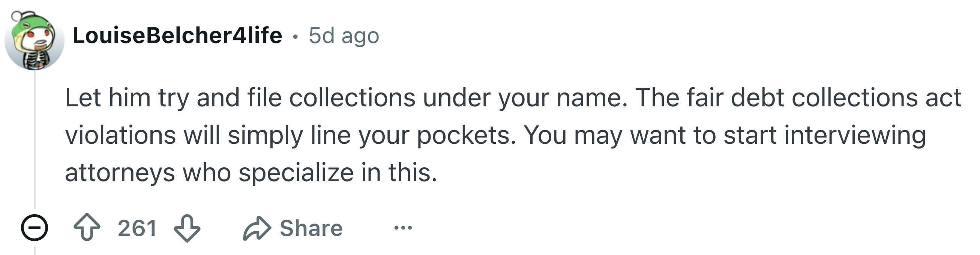The height and width of the screenshot is (255, 980).
Task: Click the thread line segment below the collapse button
Action: coord(35,251)
